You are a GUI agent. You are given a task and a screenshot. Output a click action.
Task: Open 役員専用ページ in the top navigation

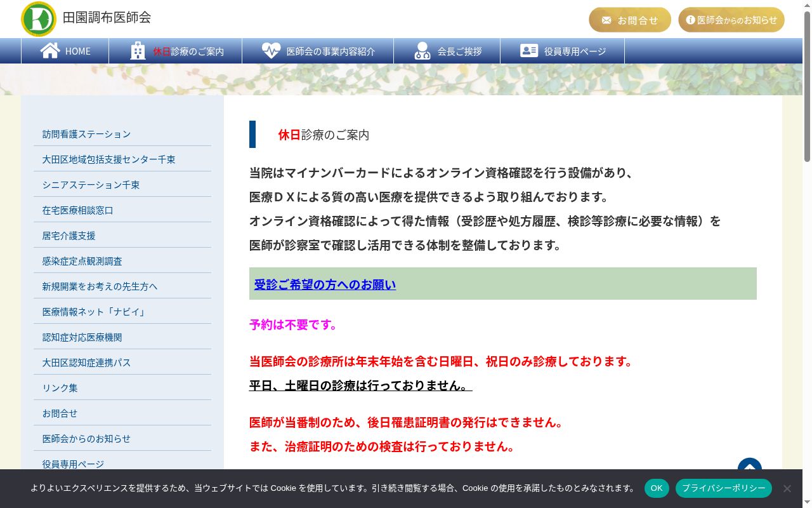coord(563,51)
